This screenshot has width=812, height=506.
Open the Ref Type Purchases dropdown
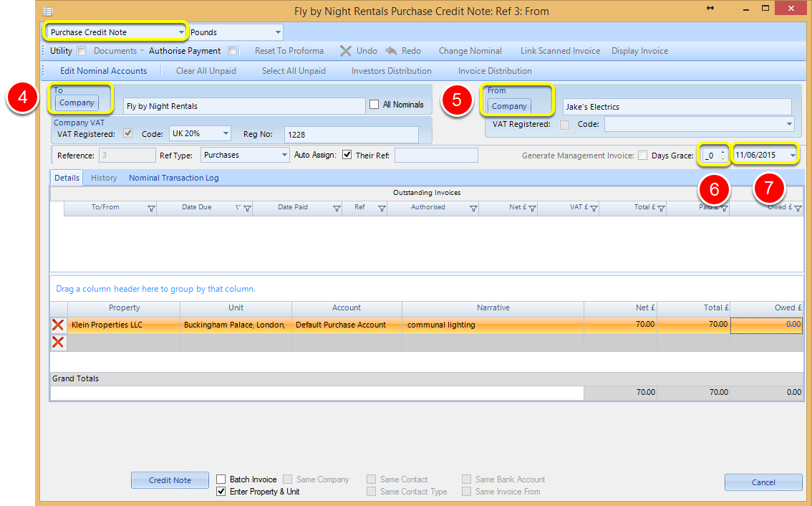coord(284,155)
